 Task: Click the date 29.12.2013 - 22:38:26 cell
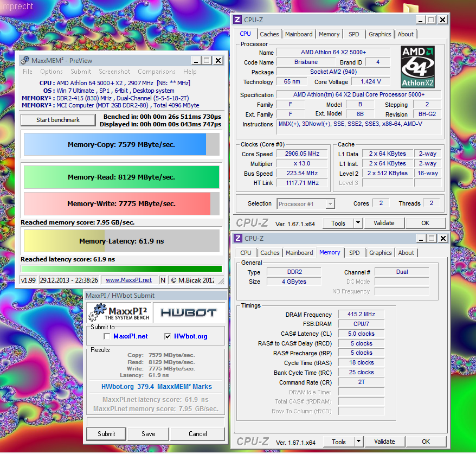pyautogui.click(x=69, y=280)
